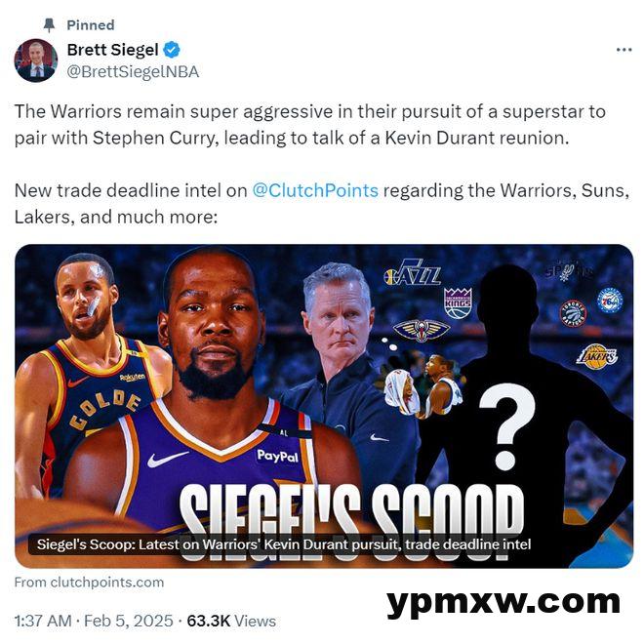The width and height of the screenshot is (644, 644).
Task: Open Brett Siegel's profile avatar
Action: pos(36,60)
